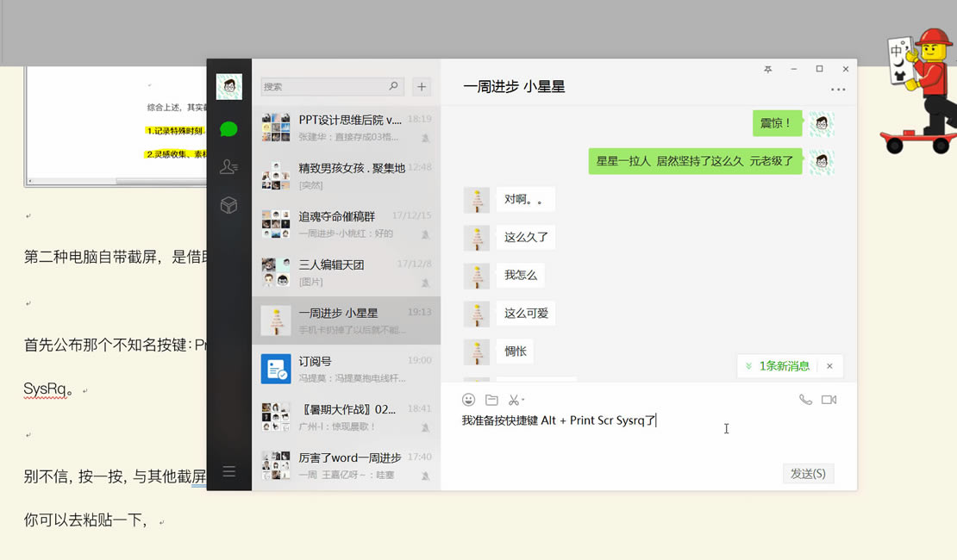Click the 对啊。。 message bubble
The height and width of the screenshot is (560, 957).
[x=525, y=200]
